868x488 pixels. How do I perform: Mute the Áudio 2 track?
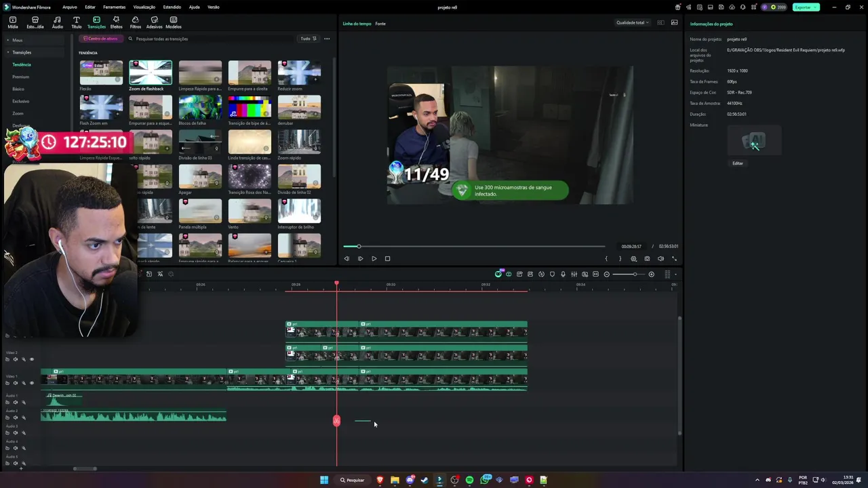coord(16,418)
